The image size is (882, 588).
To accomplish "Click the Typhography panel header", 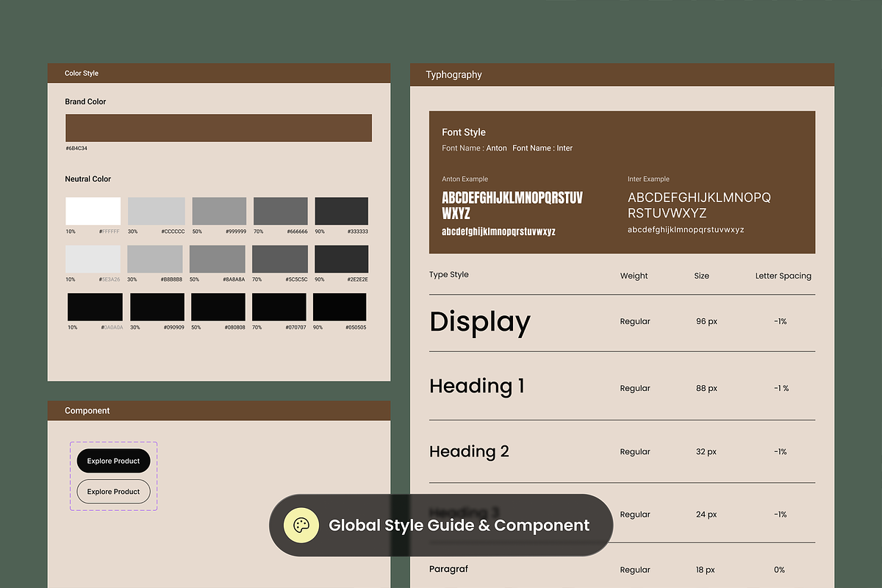I will point(623,74).
